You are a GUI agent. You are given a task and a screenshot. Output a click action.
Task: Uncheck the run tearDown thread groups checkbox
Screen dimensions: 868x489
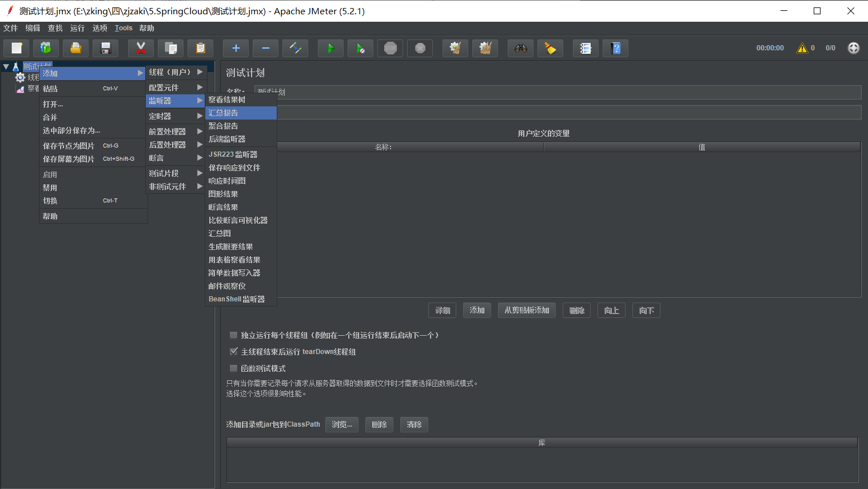(x=233, y=352)
